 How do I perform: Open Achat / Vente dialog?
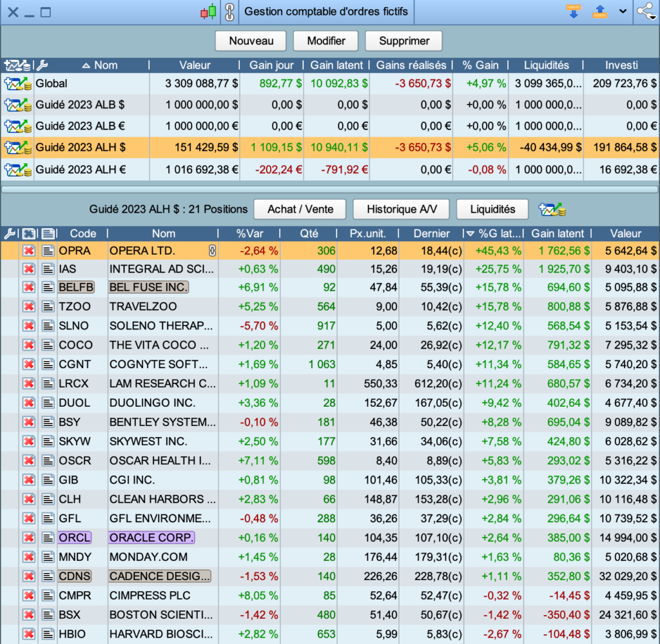(x=300, y=210)
